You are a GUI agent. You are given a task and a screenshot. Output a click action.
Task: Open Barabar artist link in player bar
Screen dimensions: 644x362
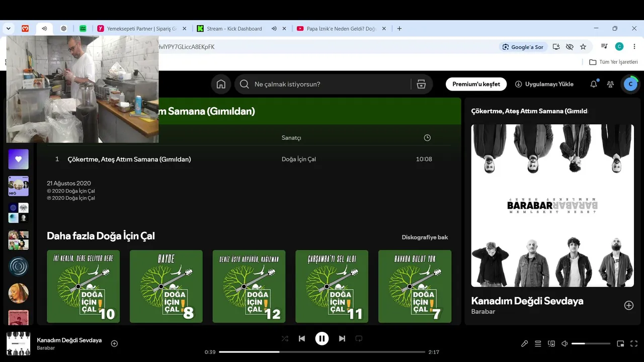46,348
